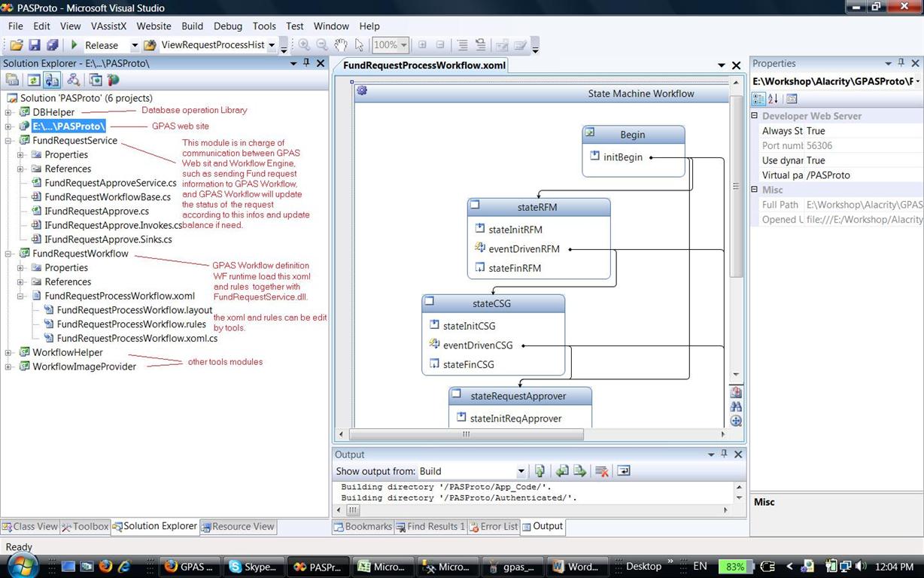Image resolution: width=924 pixels, height=578 pixels.
Task: Open the Build menu
Action: (x=193, y=26)
